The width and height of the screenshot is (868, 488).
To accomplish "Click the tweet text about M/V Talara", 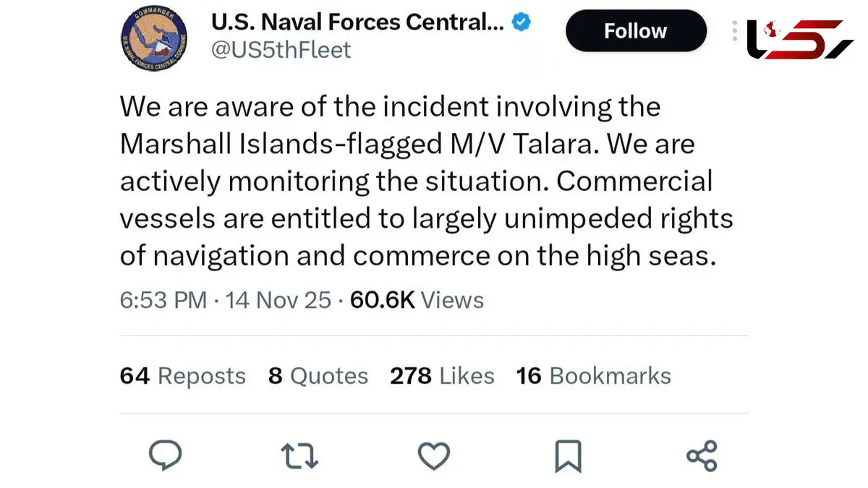I will 427,181.
